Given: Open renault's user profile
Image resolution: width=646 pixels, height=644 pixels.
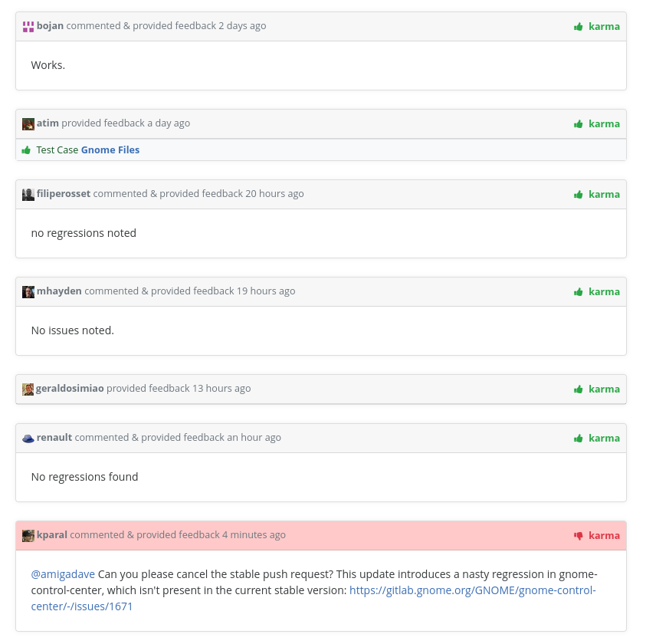Looking at the screenshot, I should [x=54, y=437].
